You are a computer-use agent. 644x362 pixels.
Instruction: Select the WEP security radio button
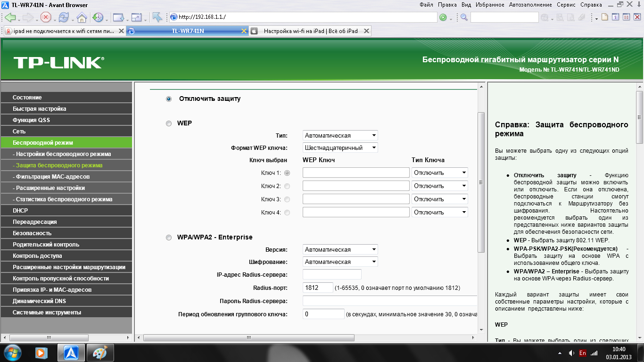click(x=169, y=123)
